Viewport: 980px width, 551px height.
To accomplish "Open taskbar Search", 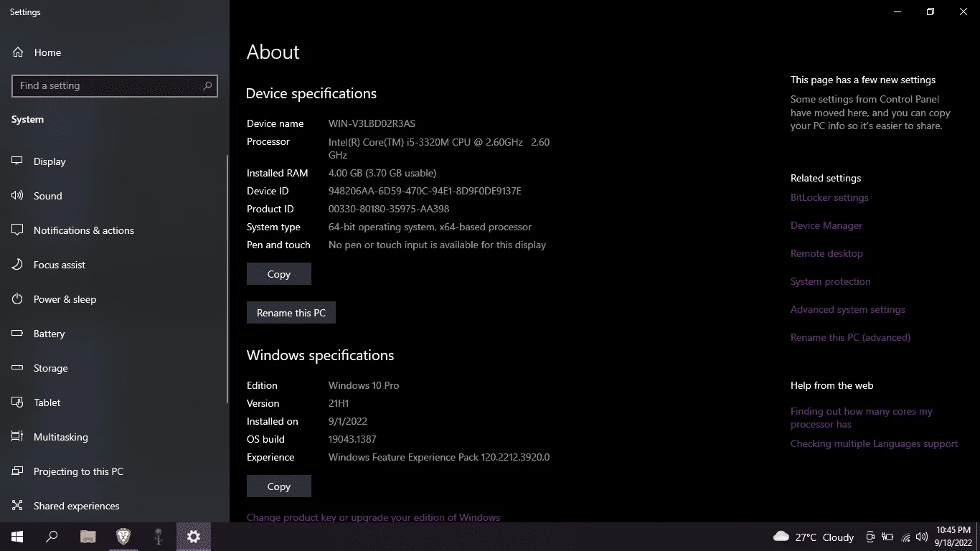I will (52, 537).
